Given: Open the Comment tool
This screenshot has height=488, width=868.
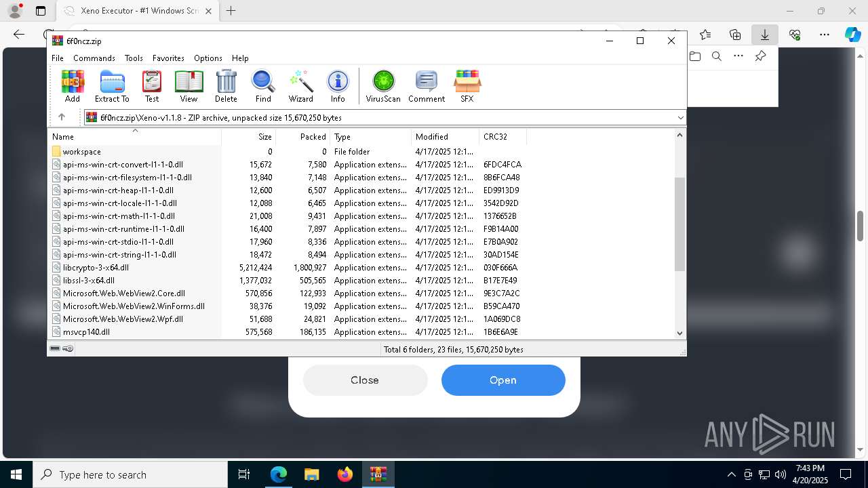Looking at the screenshot, I should point(427,86).
